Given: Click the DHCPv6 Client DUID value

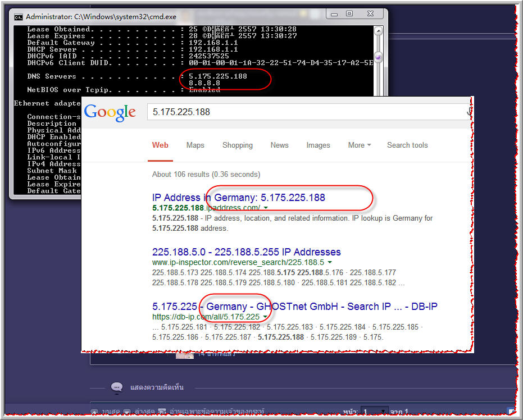Looking at the screenshot, I should click(281, 63).
